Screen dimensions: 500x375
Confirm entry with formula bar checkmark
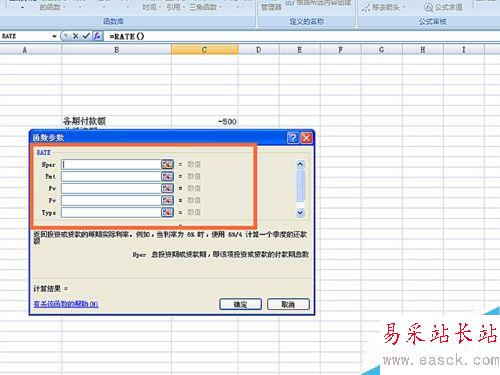click(86, 36)
